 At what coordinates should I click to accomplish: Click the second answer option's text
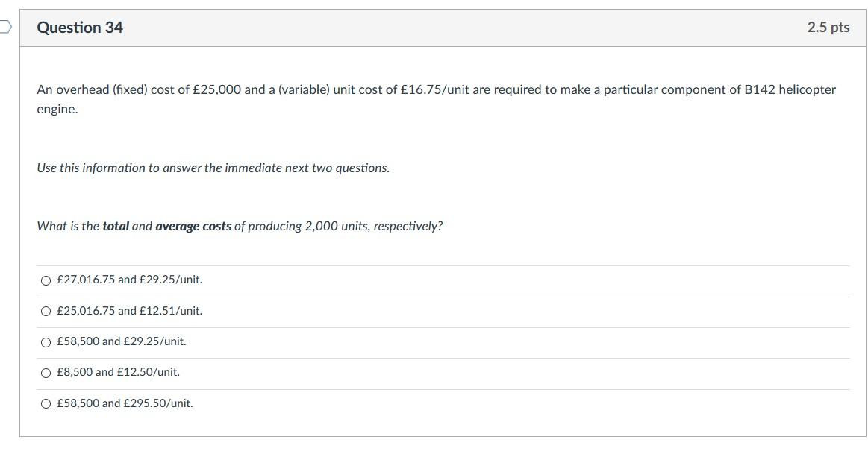click(x=129, y=311)
